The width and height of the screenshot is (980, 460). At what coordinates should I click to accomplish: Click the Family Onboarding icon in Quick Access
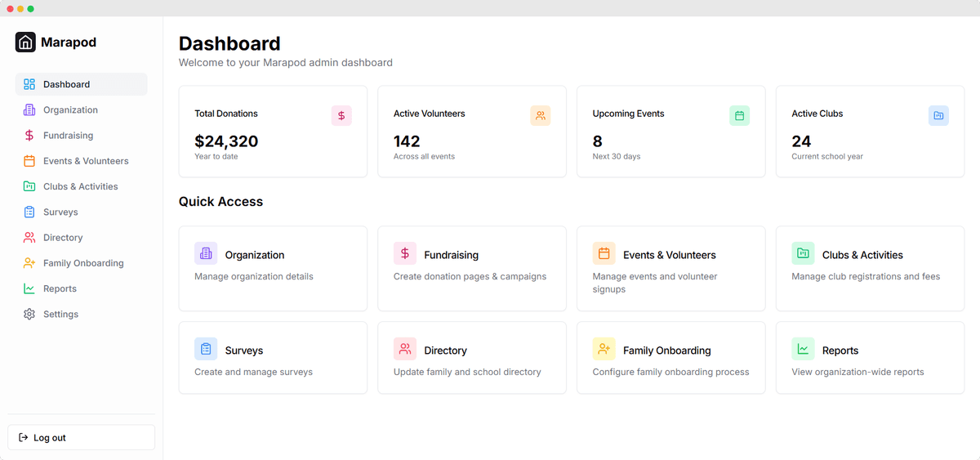(x=604, y=350)
